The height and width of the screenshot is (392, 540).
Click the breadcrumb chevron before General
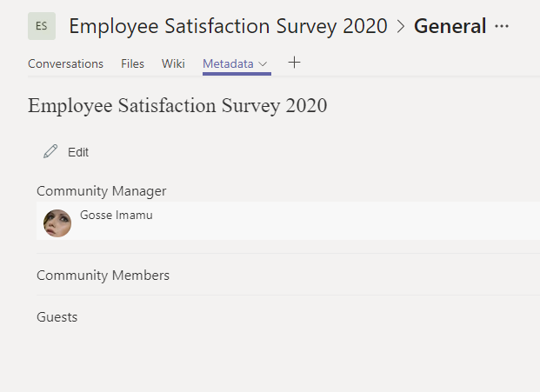tap(401, 26)
